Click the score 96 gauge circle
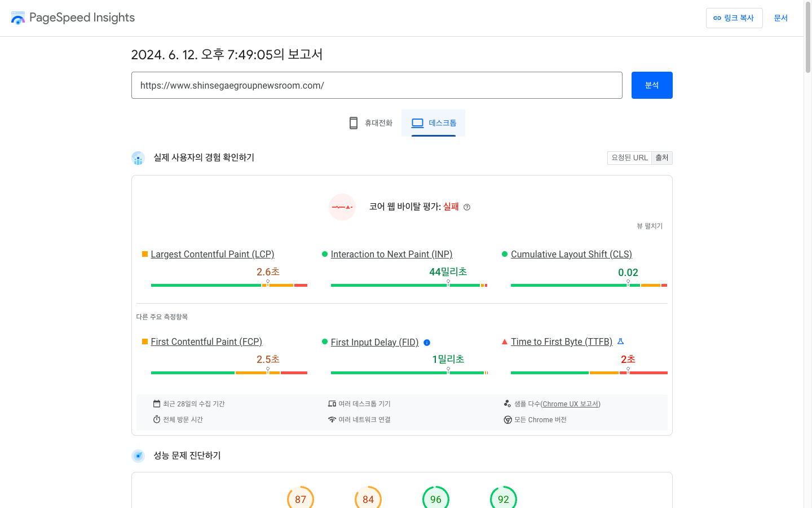 [436, 499]
